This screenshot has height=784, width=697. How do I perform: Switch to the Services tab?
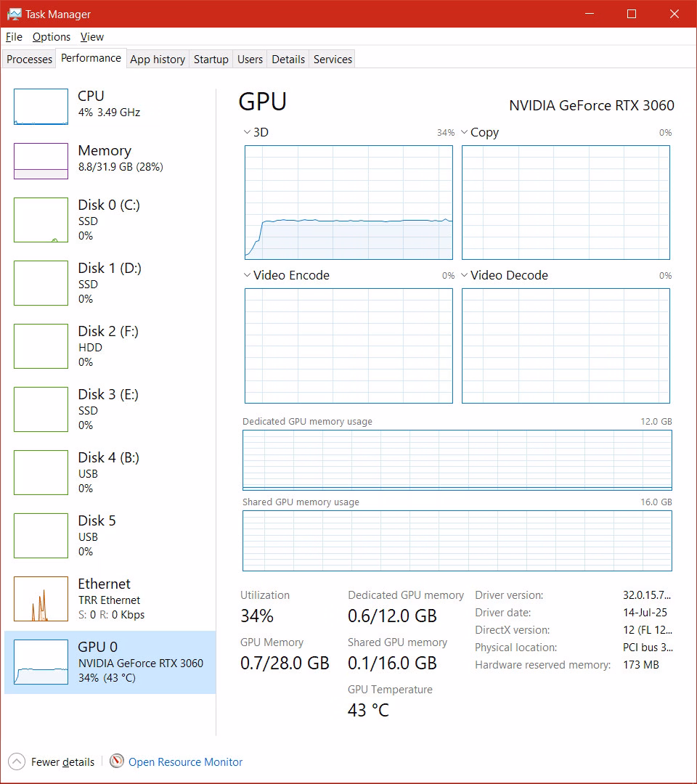[x=333, y=59]
